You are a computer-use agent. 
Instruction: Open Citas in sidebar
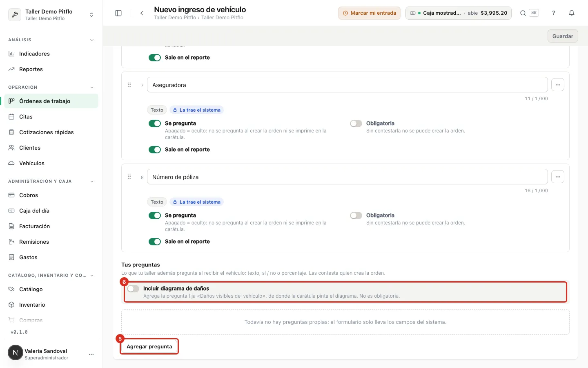click(x=51, y=117)
